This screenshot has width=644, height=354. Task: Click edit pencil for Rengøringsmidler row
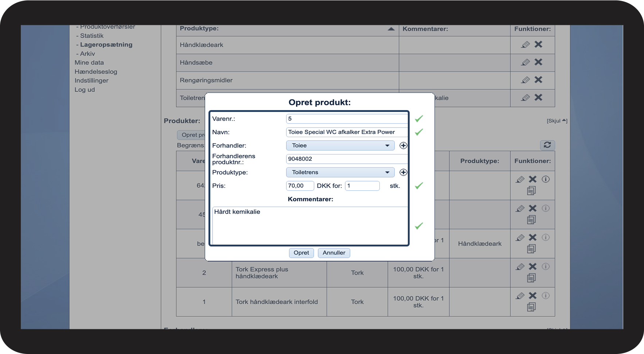click(525, 80)
